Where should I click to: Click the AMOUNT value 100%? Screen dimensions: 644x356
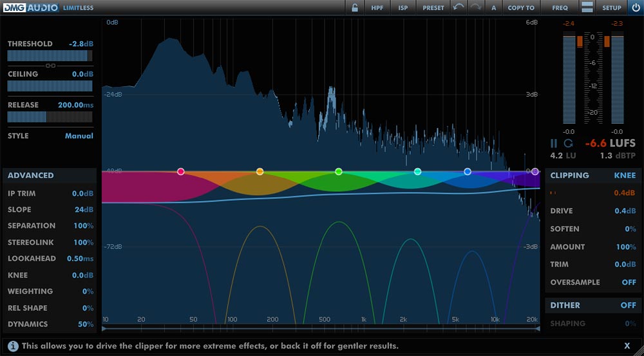(626, 247)
